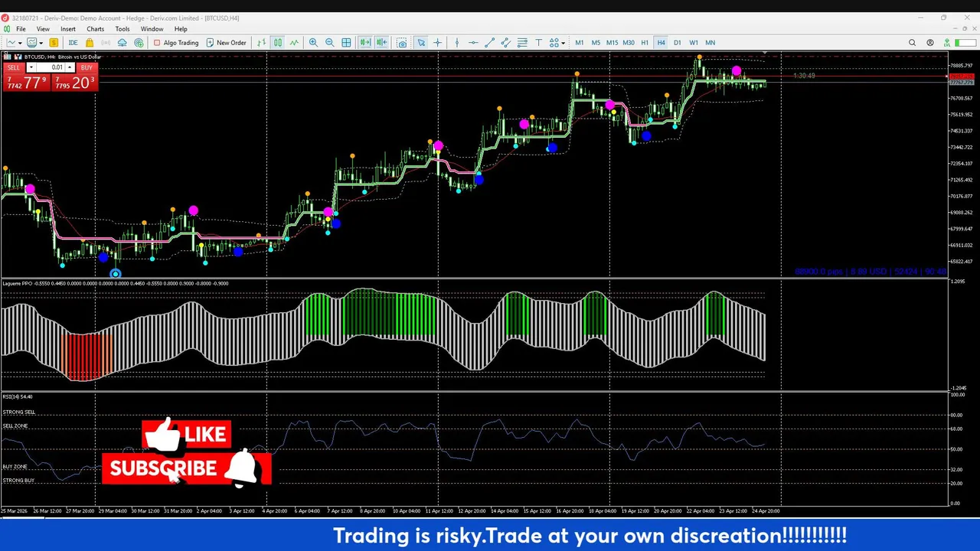
Task: Click the New Order button
Action: [226, 43]
